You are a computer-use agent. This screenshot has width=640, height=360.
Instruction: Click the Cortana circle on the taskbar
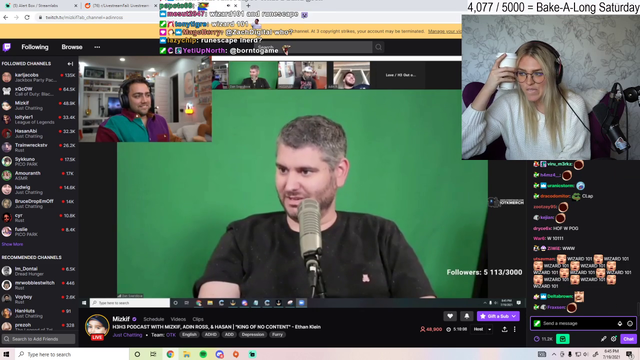point(137,354)
